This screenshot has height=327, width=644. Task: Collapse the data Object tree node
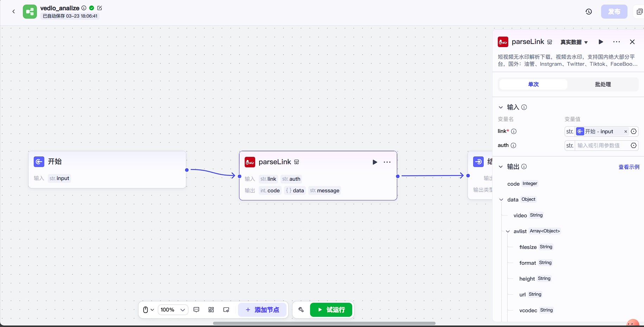tap(501, 200)
